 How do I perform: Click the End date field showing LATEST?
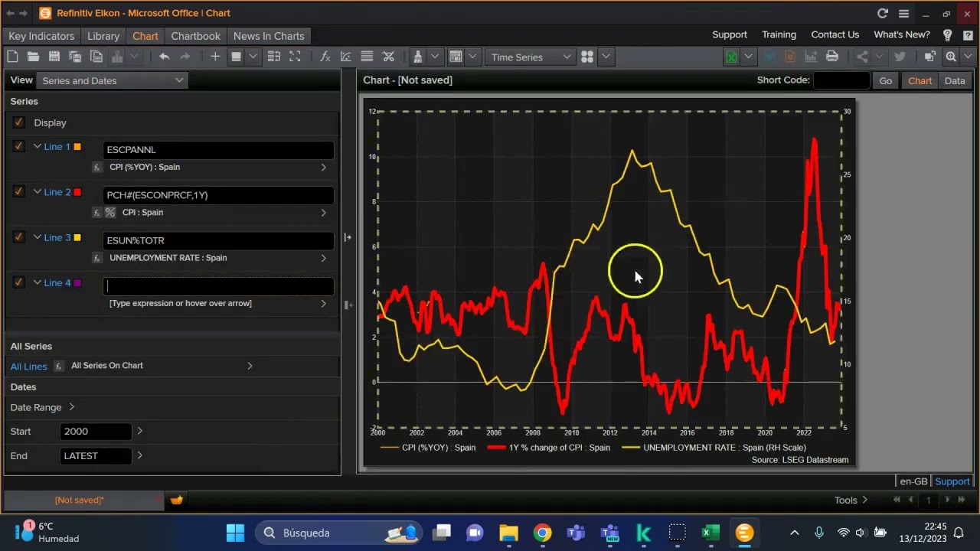pos(96,456)
